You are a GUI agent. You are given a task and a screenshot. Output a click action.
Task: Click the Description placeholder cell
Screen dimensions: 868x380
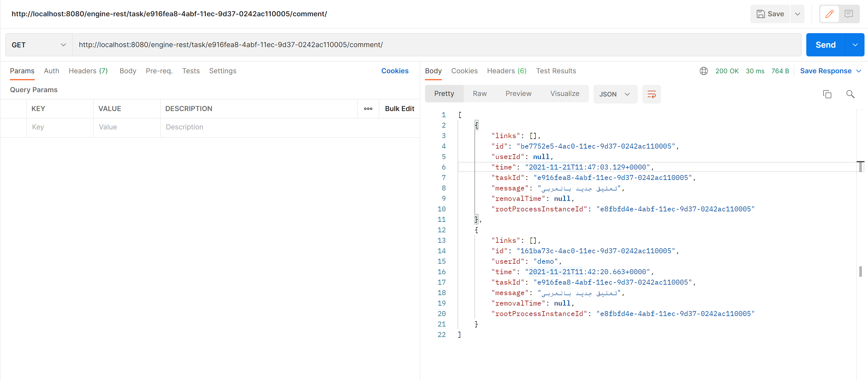pyautogui.click(x=290, y=127)
